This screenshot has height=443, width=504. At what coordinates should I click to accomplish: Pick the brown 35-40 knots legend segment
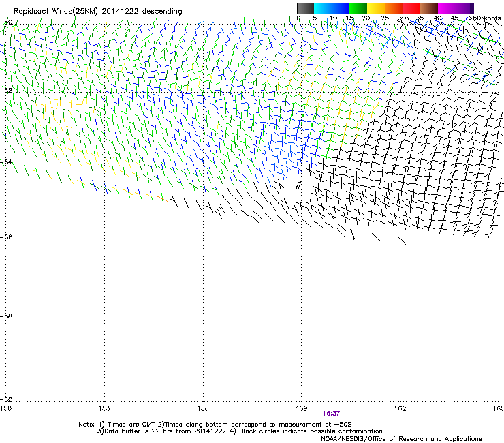[429, 8]
